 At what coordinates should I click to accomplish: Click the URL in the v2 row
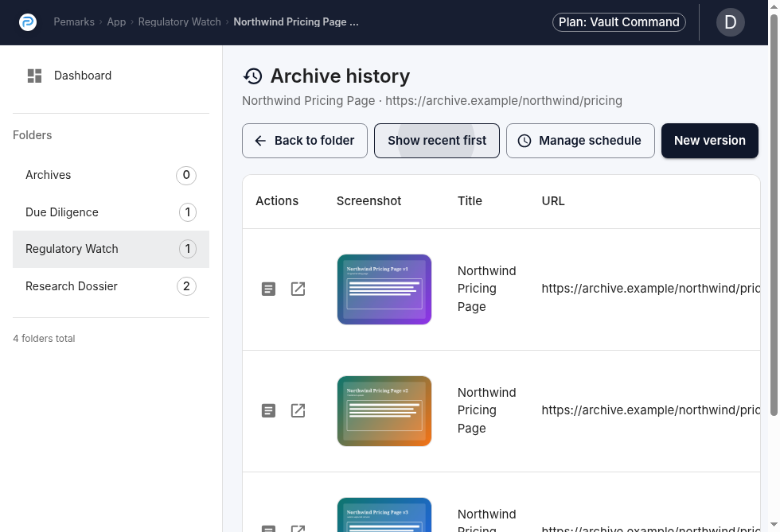pyautogui.click(x=651, y=410)
